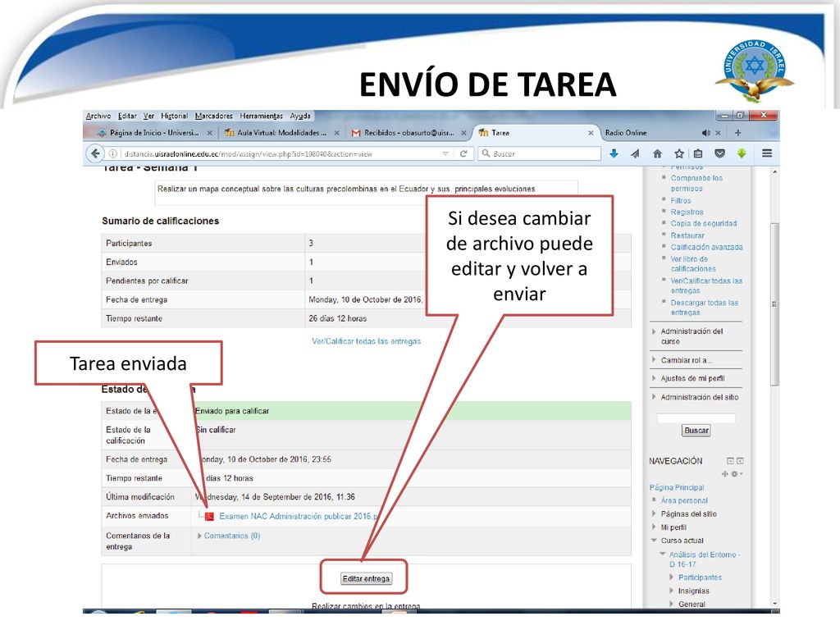Click the Firefox Buscar search field
Screen dimensions: 840x630
540,153
